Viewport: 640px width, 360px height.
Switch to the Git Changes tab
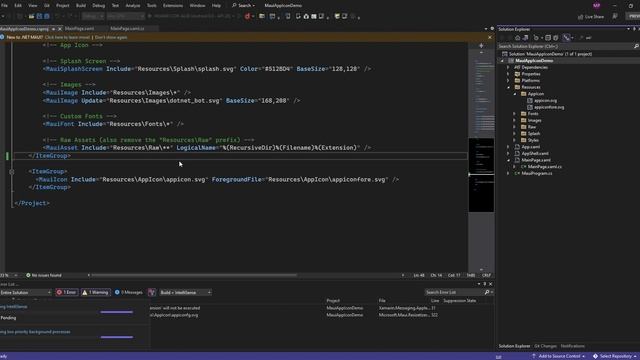pyautogui.click(x=545, y=346)
